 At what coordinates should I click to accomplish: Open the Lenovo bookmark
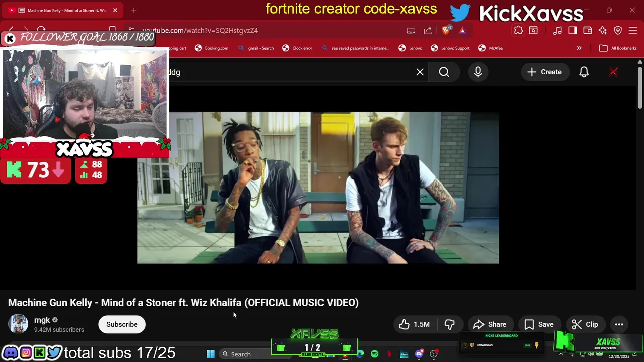click(411, 48)
